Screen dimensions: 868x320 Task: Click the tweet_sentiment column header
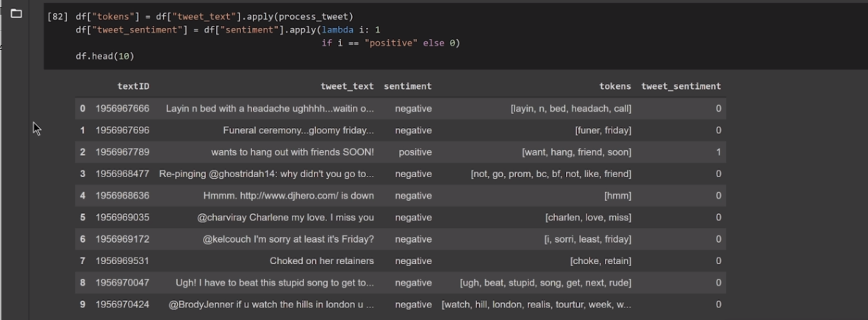681,86
